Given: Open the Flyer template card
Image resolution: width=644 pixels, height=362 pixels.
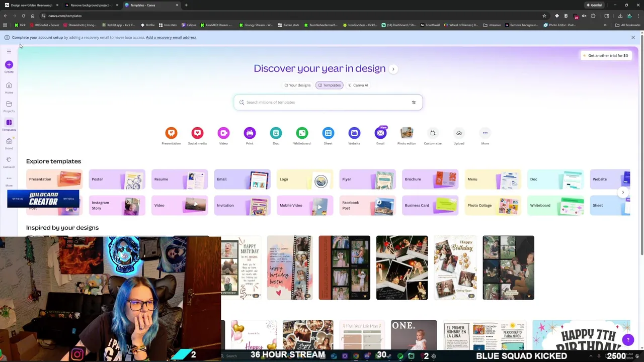Looking at the screenshot, I should [x=367, y=179].
